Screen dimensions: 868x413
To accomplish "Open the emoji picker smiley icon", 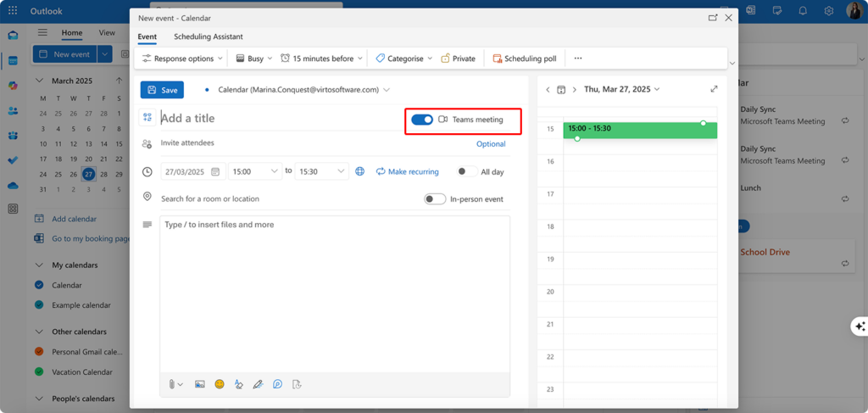I will (220, 384).
